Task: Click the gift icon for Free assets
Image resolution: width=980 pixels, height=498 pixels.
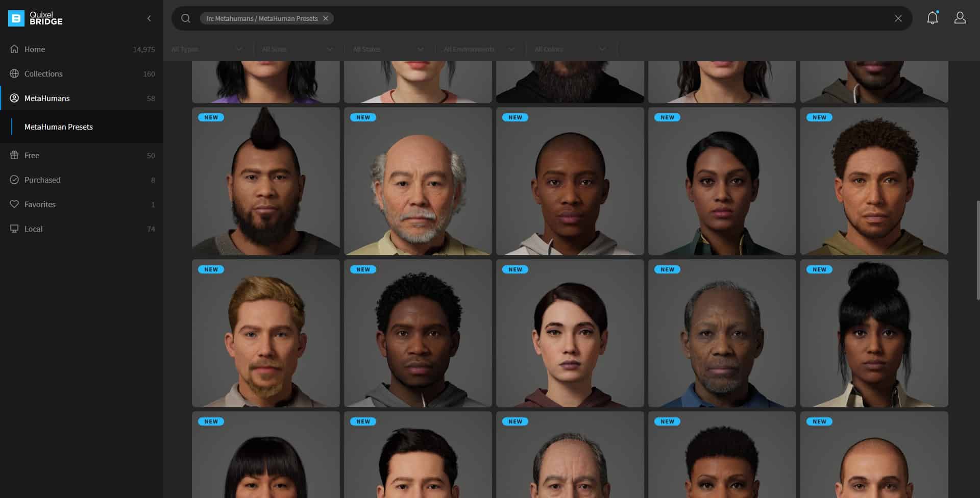Action: pos(14,155)
